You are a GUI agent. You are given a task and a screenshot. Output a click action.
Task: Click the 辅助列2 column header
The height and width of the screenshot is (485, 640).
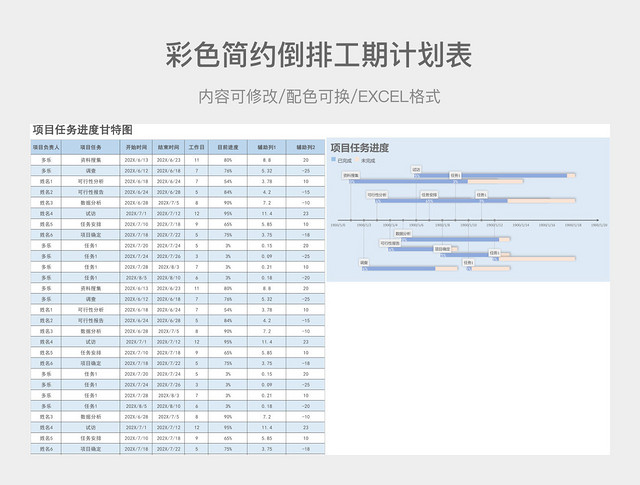(305, 147)
